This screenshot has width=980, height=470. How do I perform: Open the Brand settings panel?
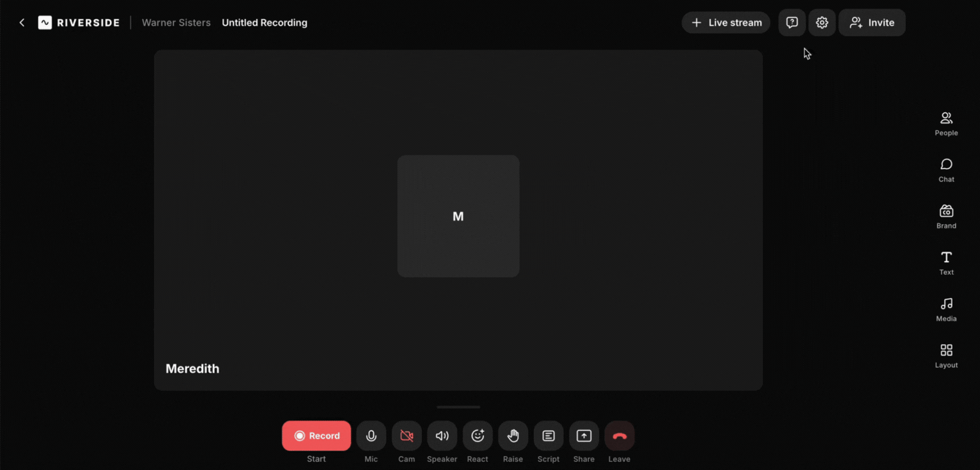tap(946, 217)
